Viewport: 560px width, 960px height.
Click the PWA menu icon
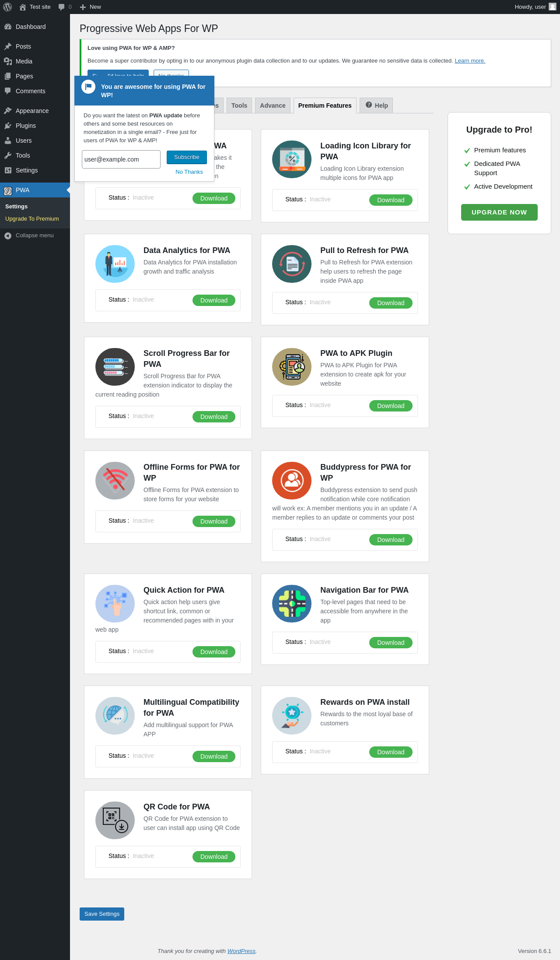(8, 190)
